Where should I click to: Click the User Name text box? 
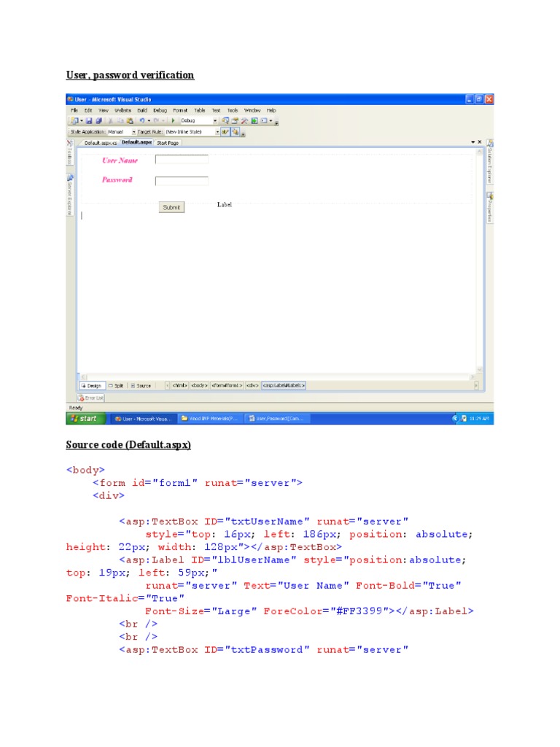[x=182, y=159]
